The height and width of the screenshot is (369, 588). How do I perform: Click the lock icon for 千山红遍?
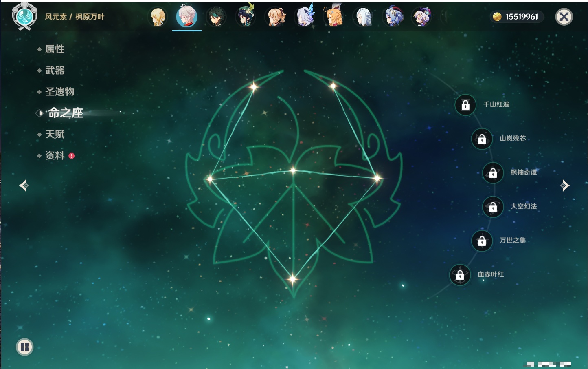click(x=465, y=105)
